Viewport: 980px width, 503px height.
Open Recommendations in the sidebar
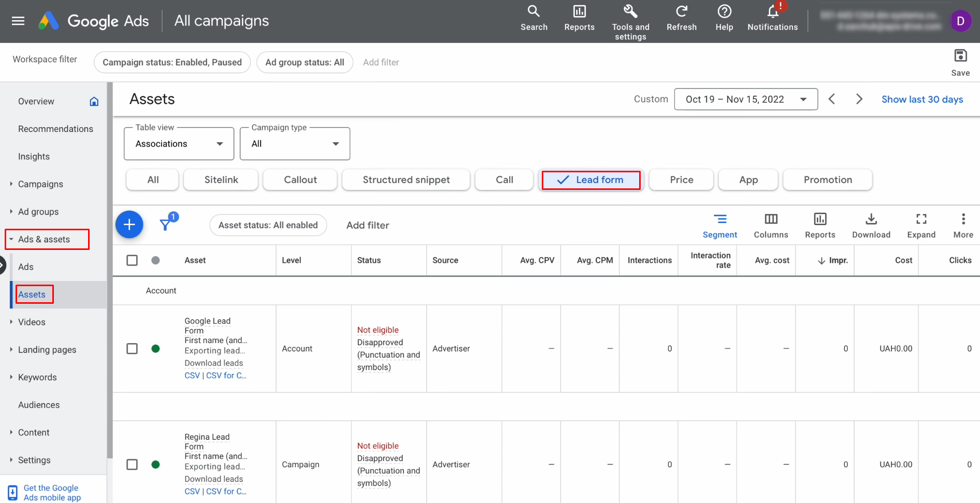(x=55, y=129)
